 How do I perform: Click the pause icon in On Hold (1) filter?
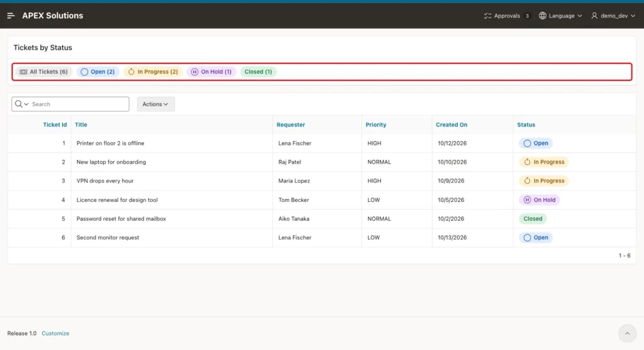pos(195,72)
